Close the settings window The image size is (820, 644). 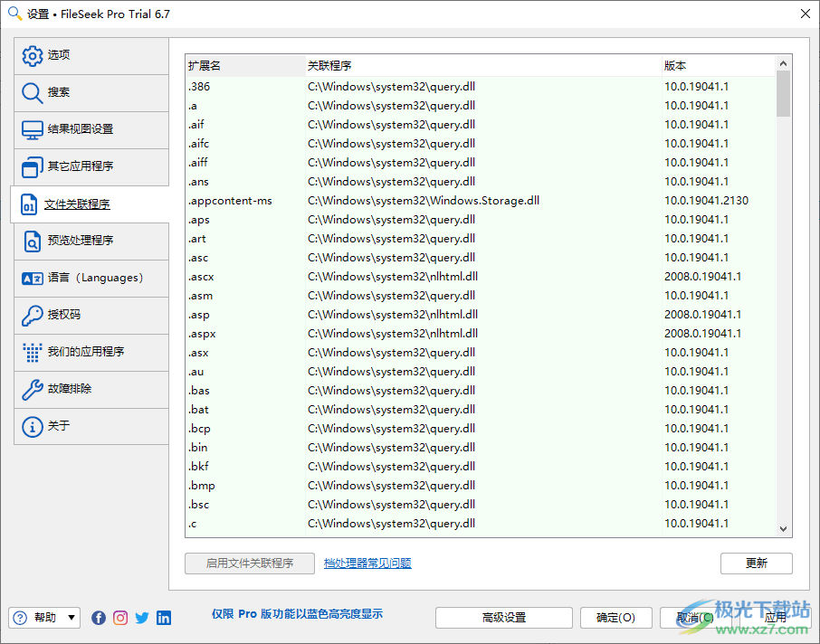coord(806,14)
